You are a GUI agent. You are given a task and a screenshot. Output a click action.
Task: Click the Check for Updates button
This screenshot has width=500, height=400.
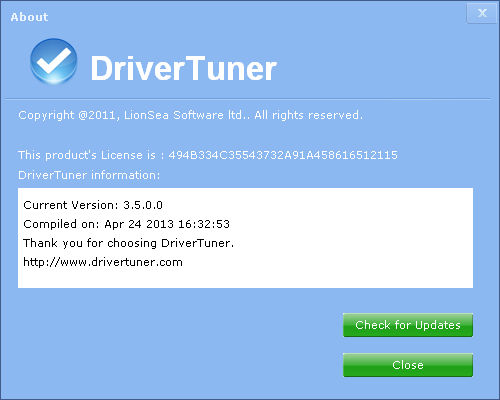[408, 325]
